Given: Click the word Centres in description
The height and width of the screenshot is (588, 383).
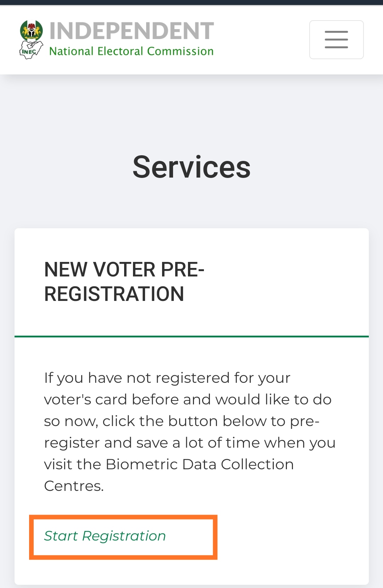Looking at the screenshot, I should pyautogui.click(x=74, y=486).
